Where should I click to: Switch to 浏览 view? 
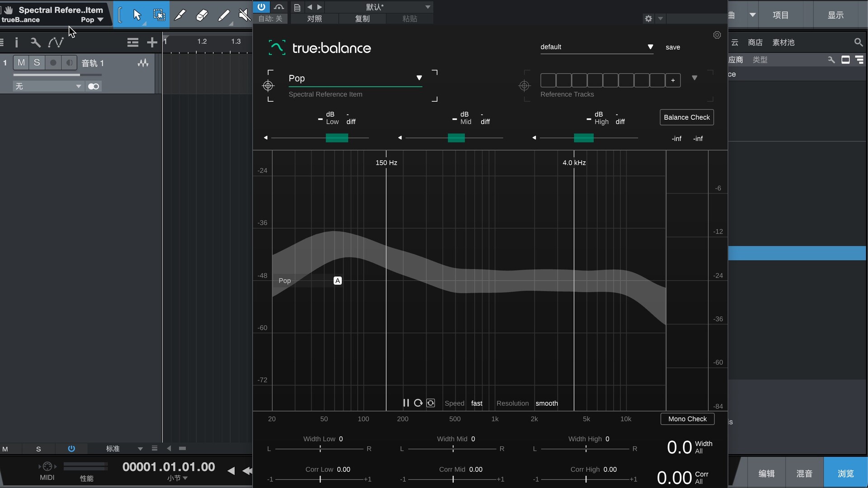point(845,473)
